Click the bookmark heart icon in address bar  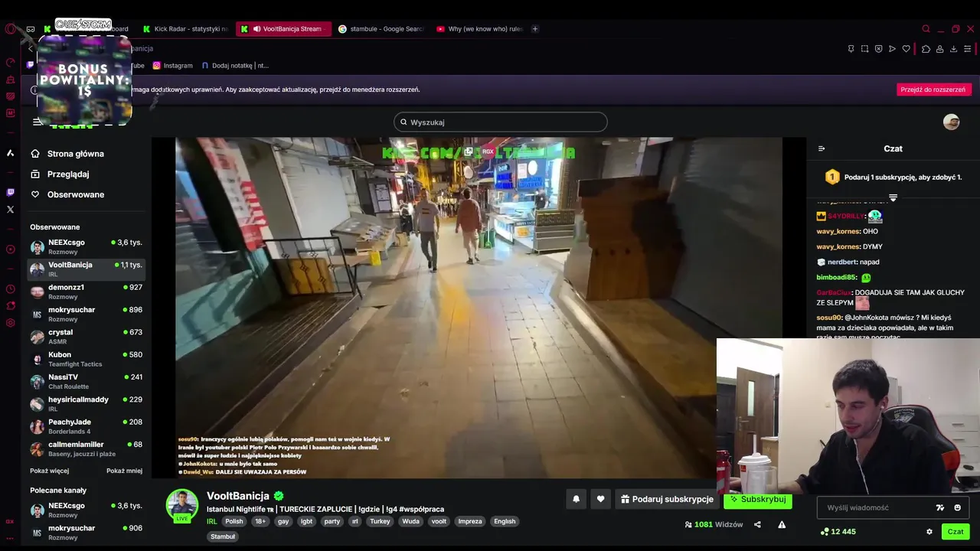(x=906, y=49)
